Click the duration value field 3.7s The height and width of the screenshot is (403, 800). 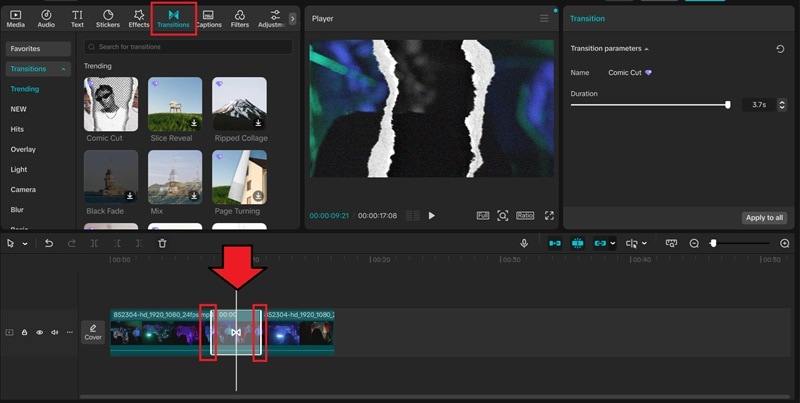759,105
